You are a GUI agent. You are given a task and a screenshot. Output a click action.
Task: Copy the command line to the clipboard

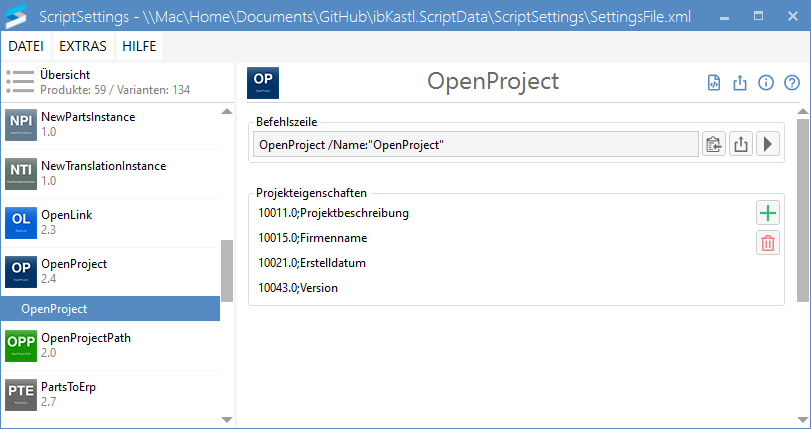tap(713, 145)
